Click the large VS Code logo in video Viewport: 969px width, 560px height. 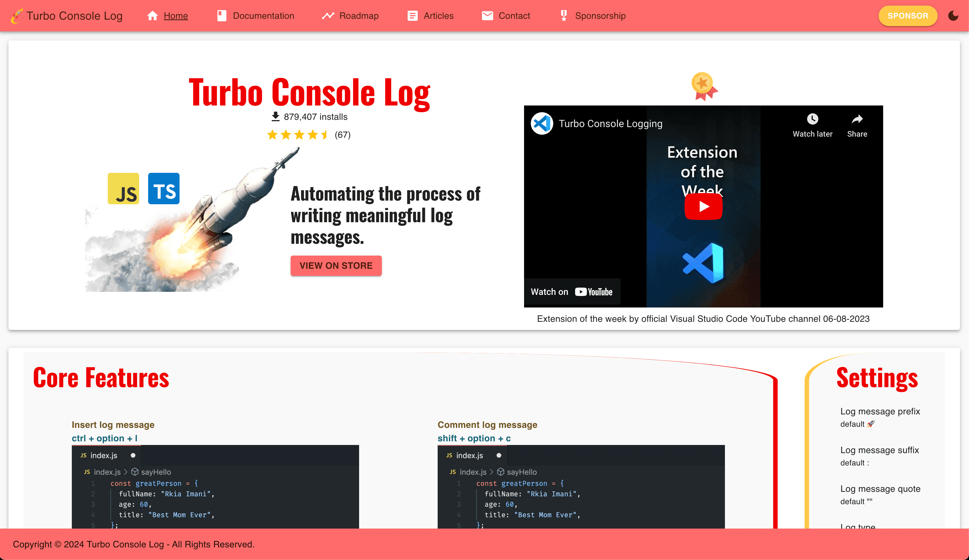(x=703, y=263)
